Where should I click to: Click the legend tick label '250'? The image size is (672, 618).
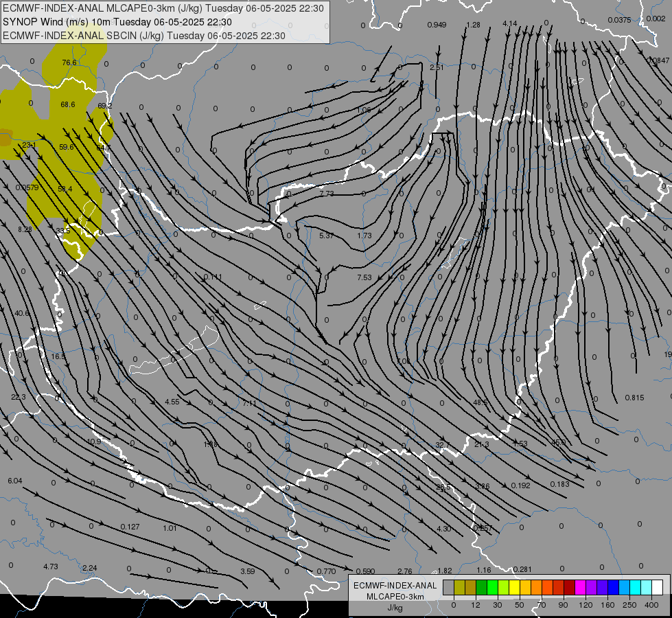(629, 605)
